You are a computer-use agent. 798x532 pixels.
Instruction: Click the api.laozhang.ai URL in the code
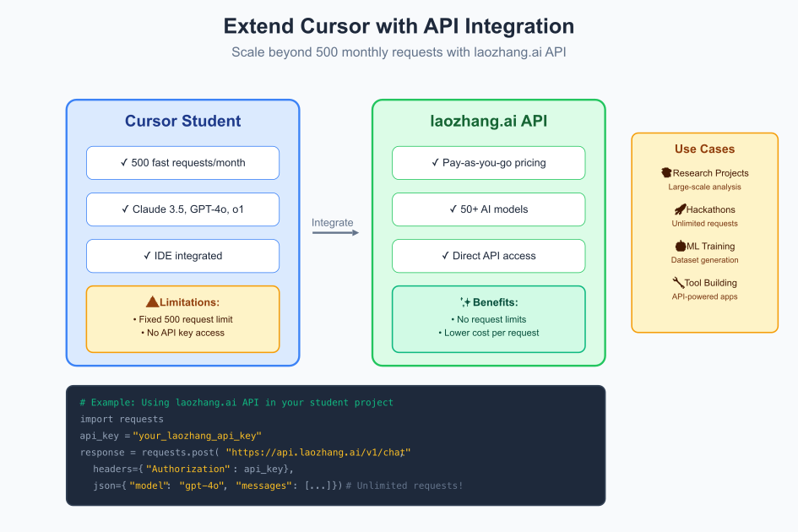tap(318, 453)
